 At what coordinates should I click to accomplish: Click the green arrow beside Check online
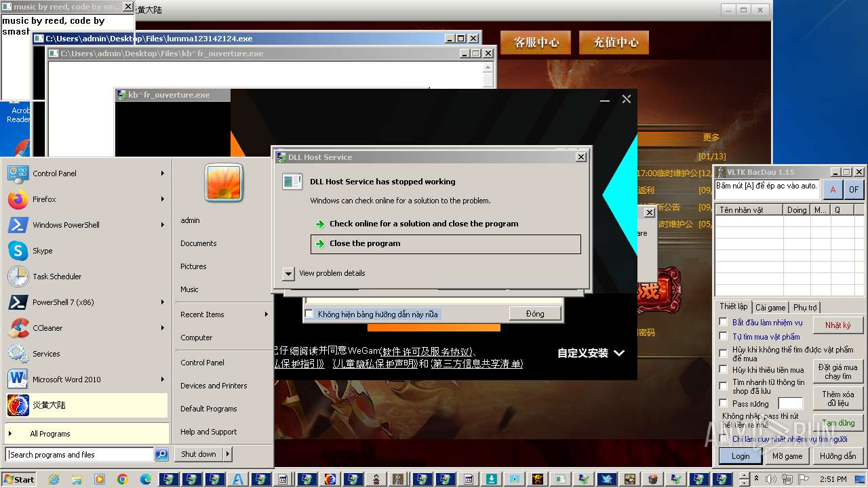[320, 224]
